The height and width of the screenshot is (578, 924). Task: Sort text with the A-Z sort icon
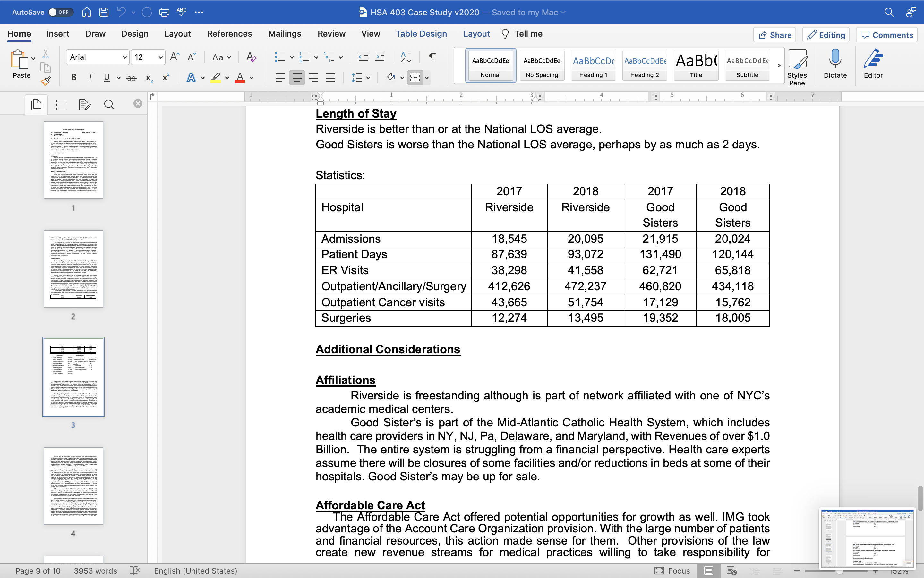[x=406, y=57]
